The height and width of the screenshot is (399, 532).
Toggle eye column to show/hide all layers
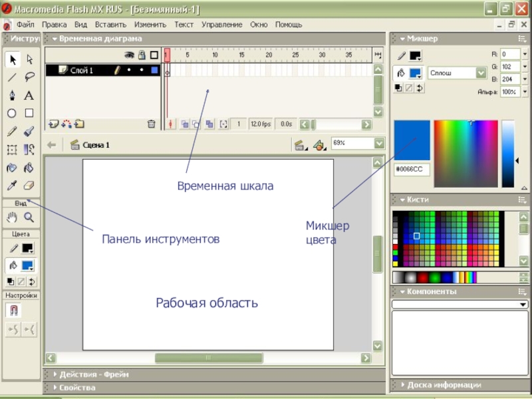point(129,55)
